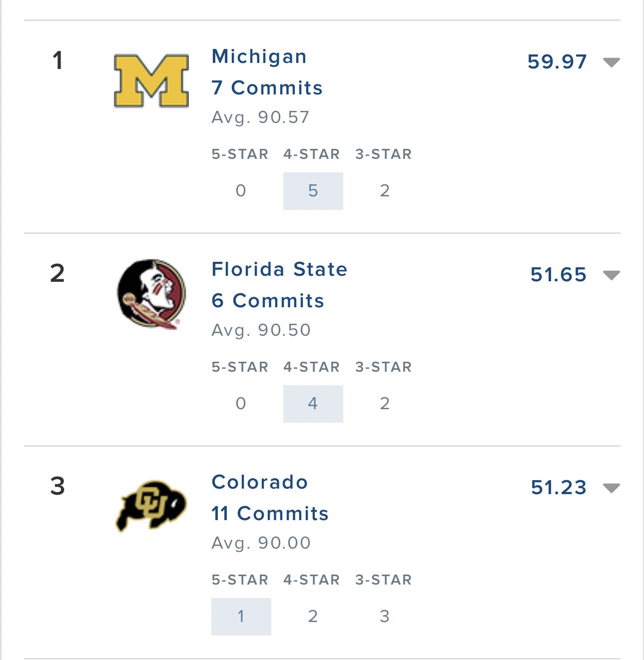Click Colorado's 3-star count of 3
644x660 pixels.
pyautogui.click(x=385, y=617)
